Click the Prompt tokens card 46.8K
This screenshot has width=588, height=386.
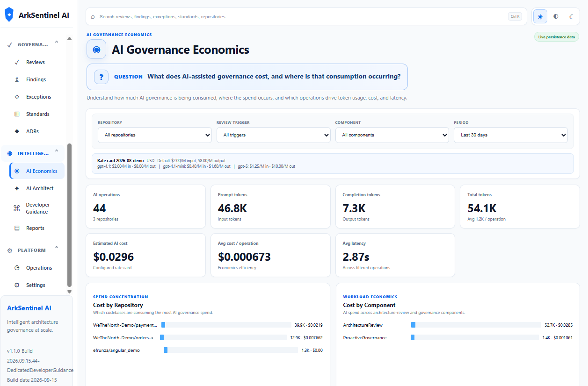point(270,207)
